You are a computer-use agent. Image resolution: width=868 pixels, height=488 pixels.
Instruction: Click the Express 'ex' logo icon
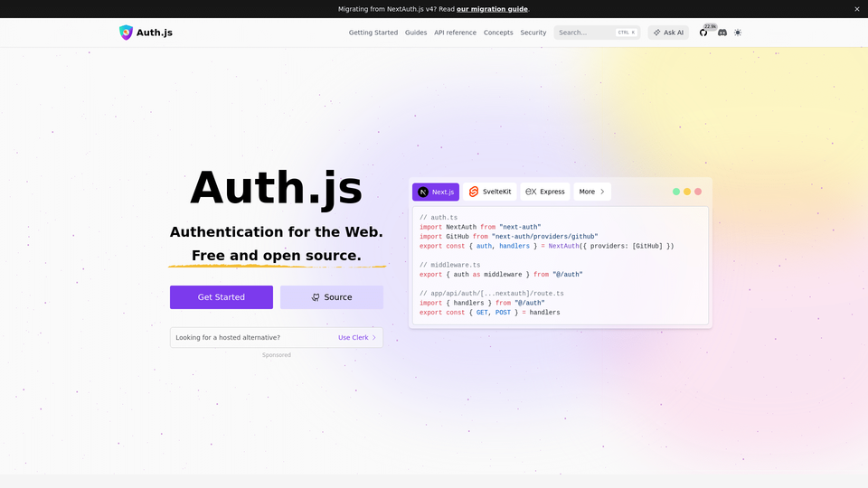[531, 192]
